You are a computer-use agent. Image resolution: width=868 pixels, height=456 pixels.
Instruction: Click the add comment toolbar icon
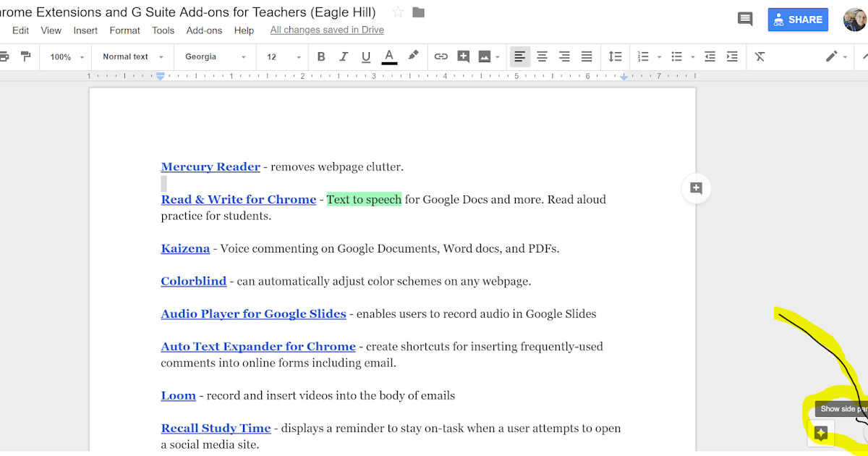[464, 56]
